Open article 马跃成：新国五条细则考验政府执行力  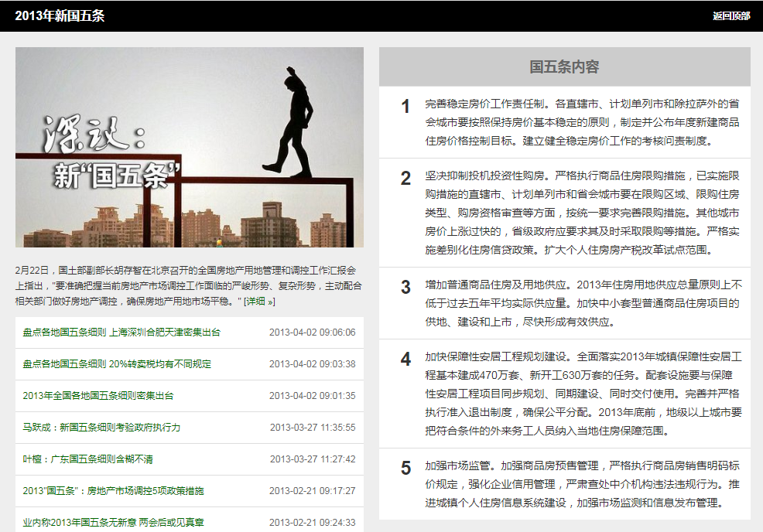(101, 428)
